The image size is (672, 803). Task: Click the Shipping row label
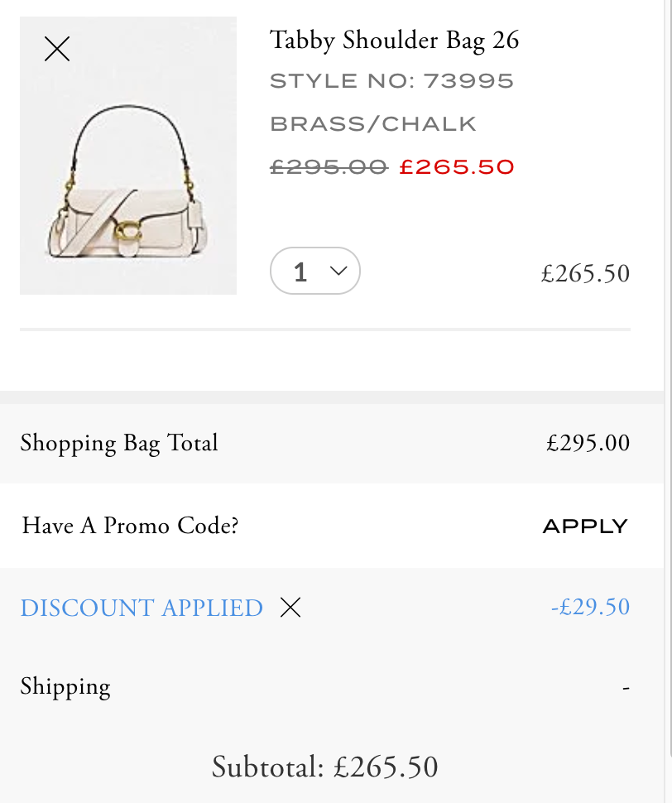[65, 687]
